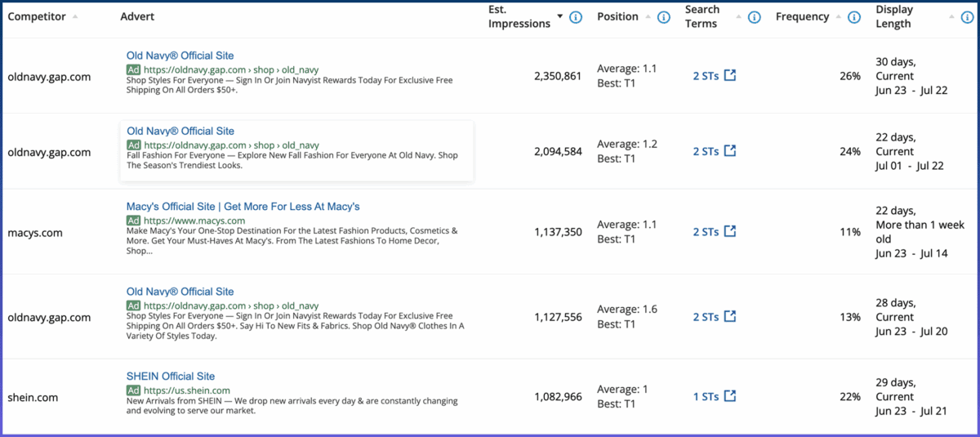Sort by Competitor column arrow
This screenshot has width=980, height=437.
tap(75, 17)
